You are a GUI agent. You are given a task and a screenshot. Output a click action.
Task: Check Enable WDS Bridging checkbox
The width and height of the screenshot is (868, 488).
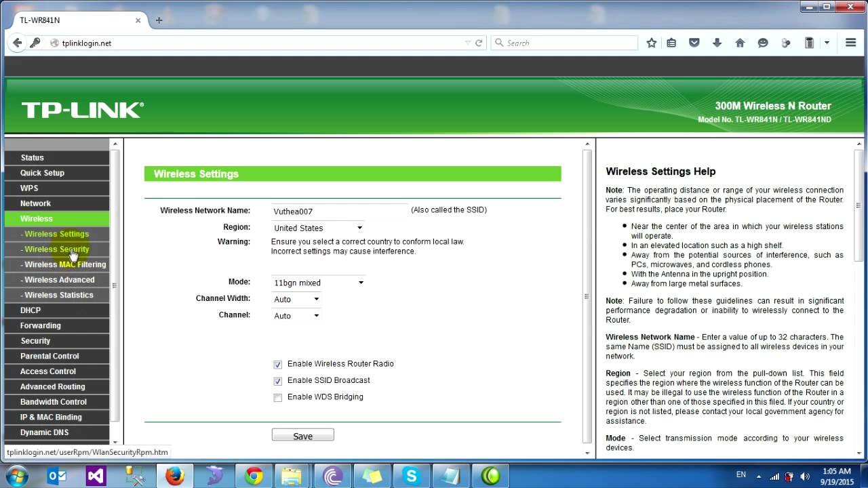point(277,398)
